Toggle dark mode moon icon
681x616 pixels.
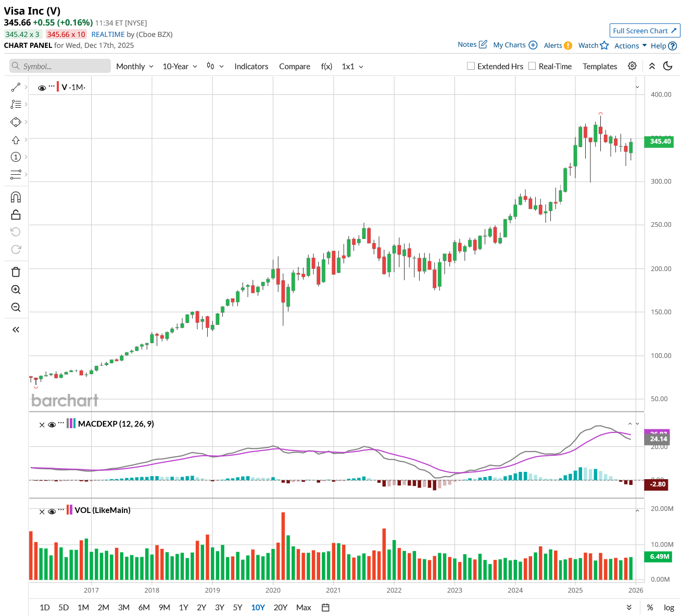[x=668, y=66]
